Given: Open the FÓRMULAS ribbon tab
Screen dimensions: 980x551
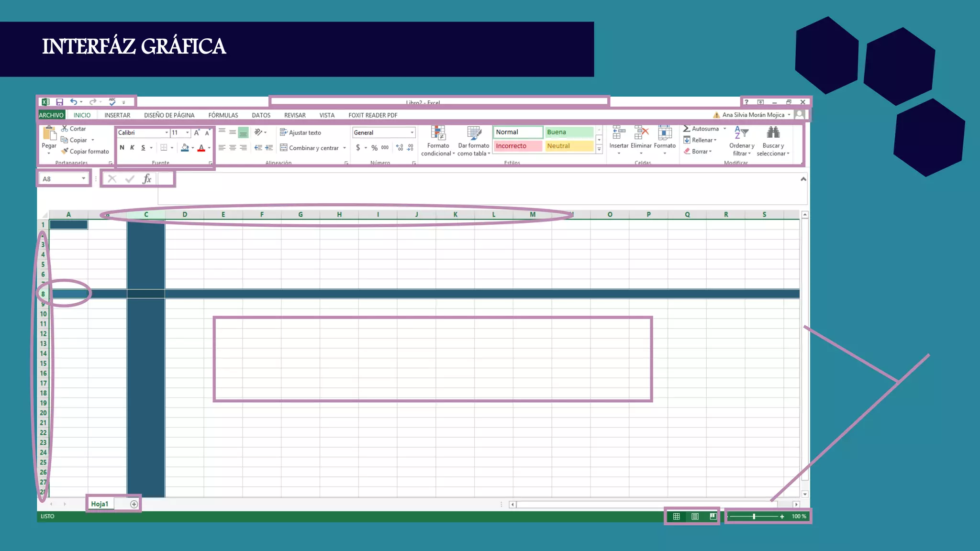Looking at the screenshot, I should [x=223, y=115].
